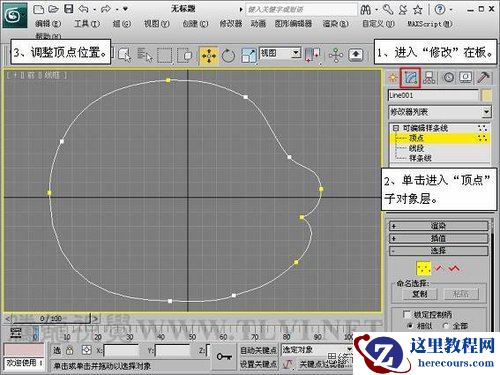500x375 pixels.
Task: Activate the Select and Move tool
Action: click(x=209, y=56)
